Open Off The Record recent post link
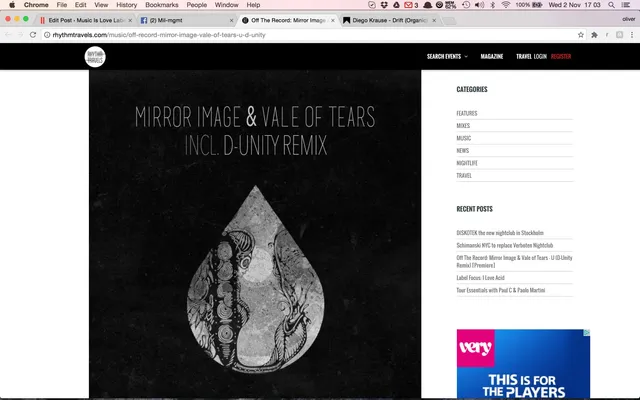 pyautogui.click(x=514, y=261)
